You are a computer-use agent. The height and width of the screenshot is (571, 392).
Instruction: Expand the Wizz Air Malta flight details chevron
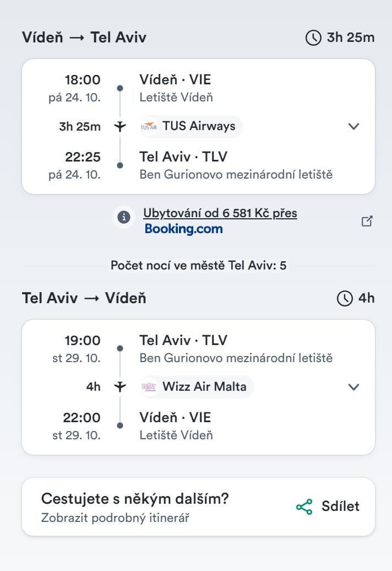(354, 387)
